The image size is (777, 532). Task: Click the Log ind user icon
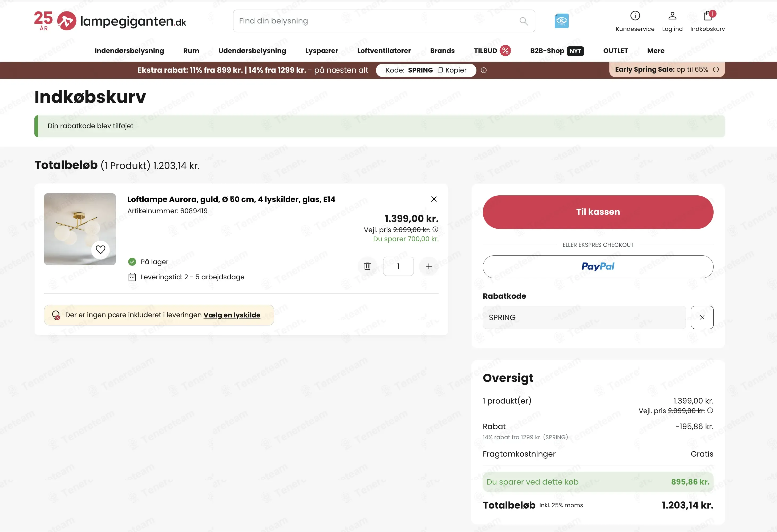coord(672,16)
